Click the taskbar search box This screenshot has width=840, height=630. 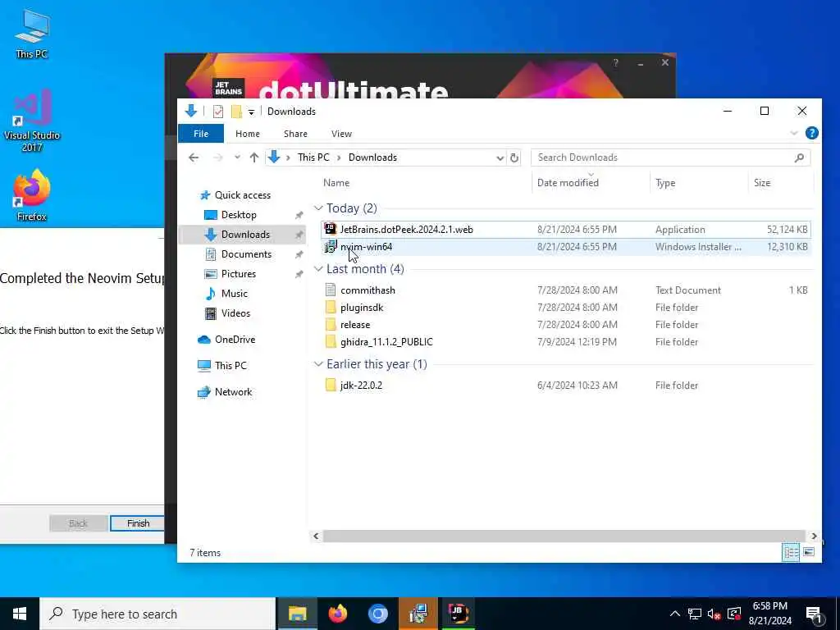(x=157, y=614)
